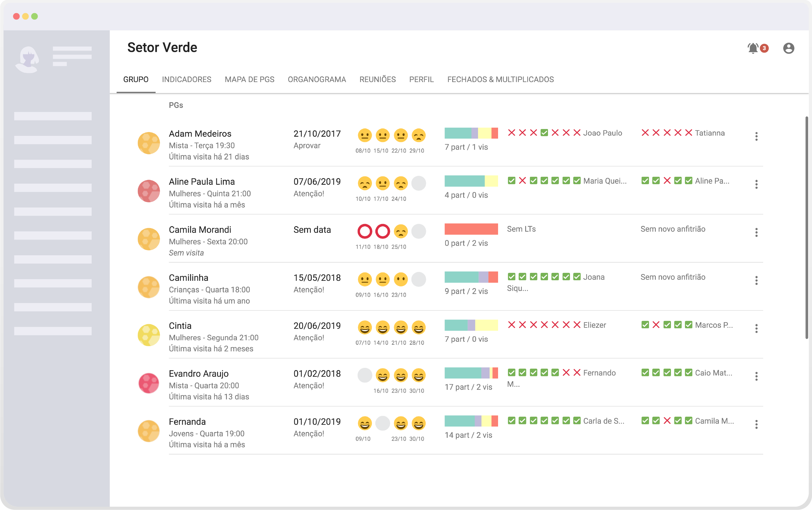This screenshot has height=510, width=812.
Task: Click the Aprovar status under 21/10/2017
Action: click(307, 145)
